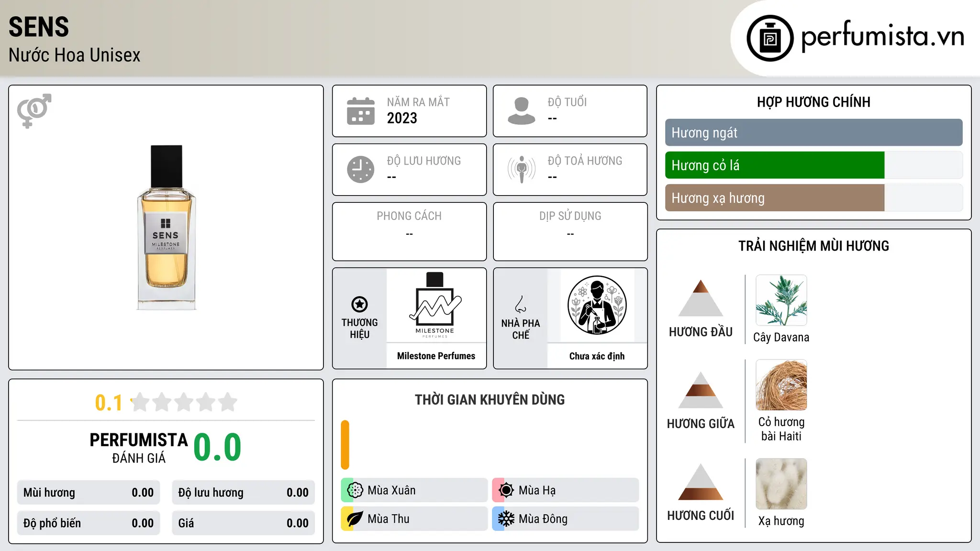Click the Cỏ hương bài Haiti note name
Screen dimensions: 980x551
click(x=781, y=429)
